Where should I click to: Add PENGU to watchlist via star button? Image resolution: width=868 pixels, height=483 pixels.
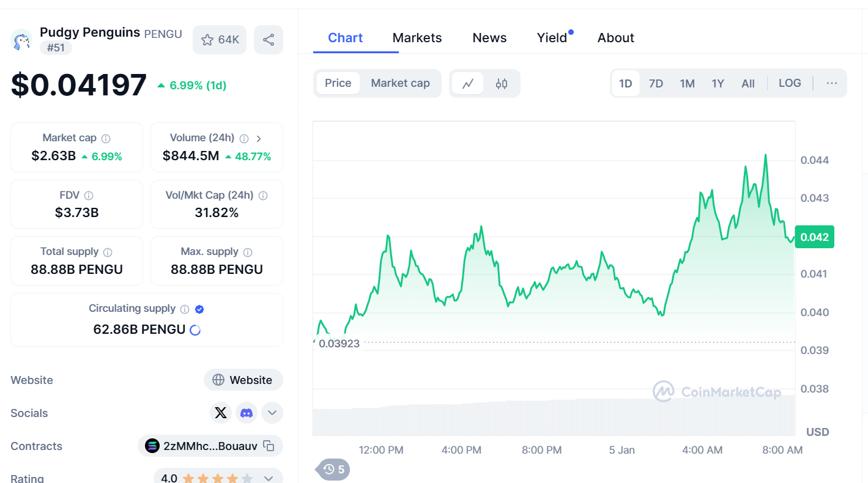[x=220, y=40]
